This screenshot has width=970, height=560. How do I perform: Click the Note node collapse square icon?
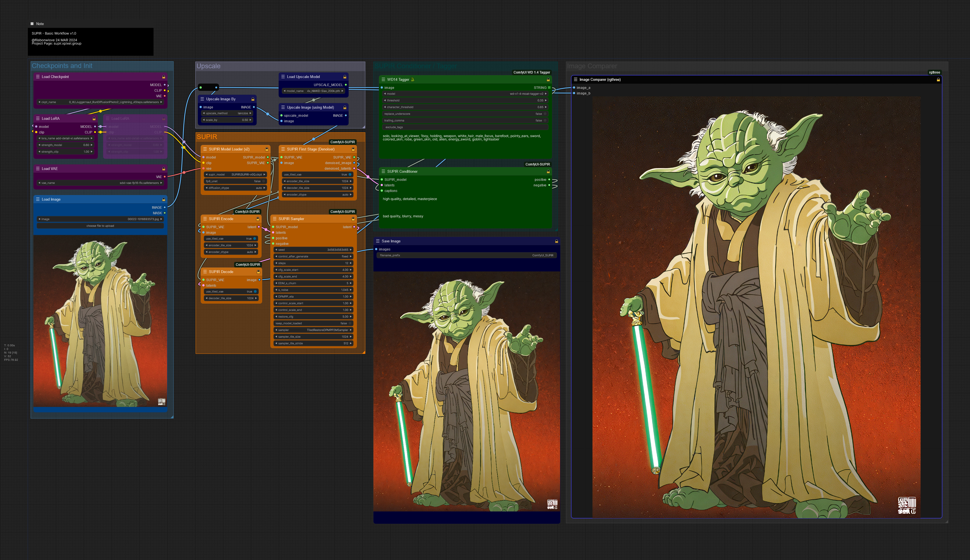click(x=32, y=24)
